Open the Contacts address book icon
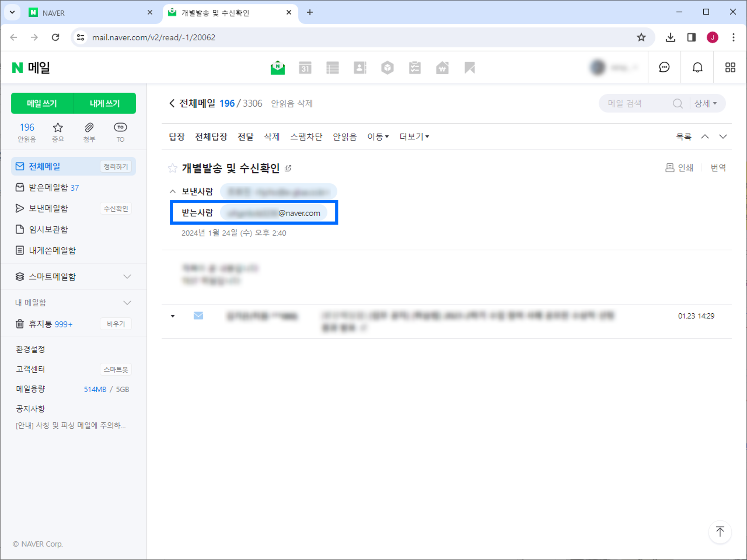The width and height of the screenshot is (747, 560). tap(360, 67)
